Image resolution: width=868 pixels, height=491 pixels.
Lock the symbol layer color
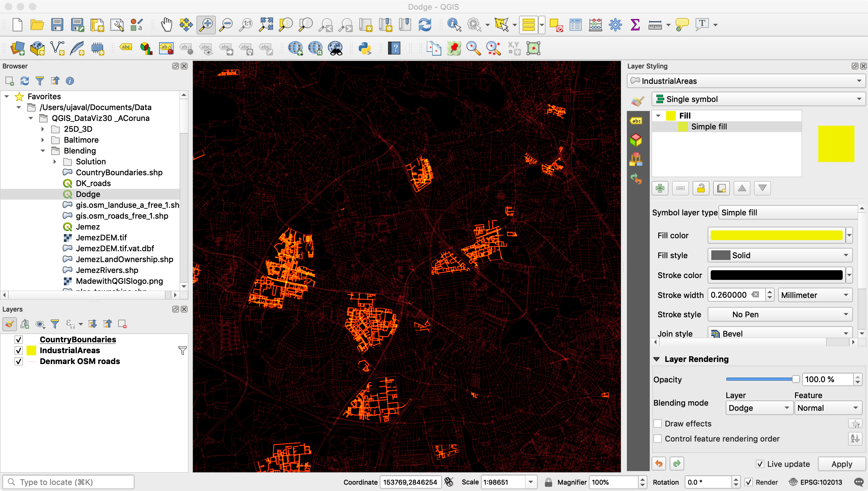tap(701, 188)
